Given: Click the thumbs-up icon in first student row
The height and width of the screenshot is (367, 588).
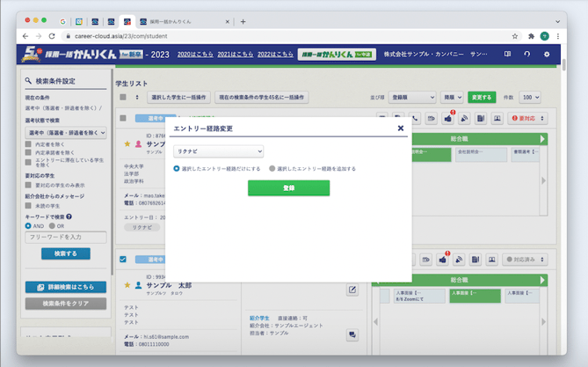Looking at the screenshot, I should [447, 118].
